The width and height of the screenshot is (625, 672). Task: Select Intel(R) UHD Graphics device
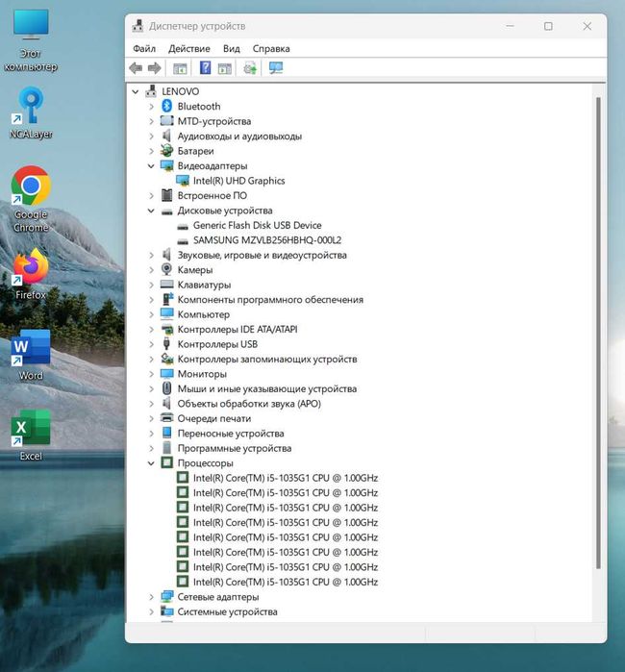[x=238, y=181]
